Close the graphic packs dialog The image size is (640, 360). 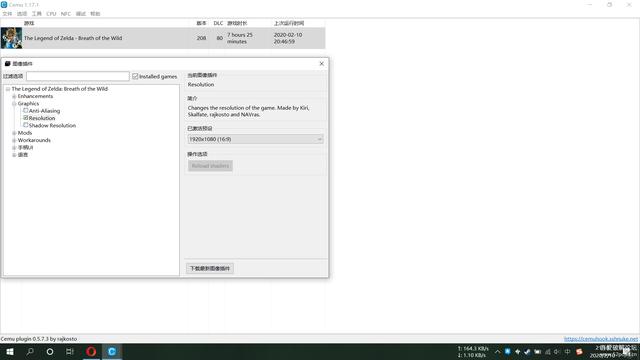322,64
